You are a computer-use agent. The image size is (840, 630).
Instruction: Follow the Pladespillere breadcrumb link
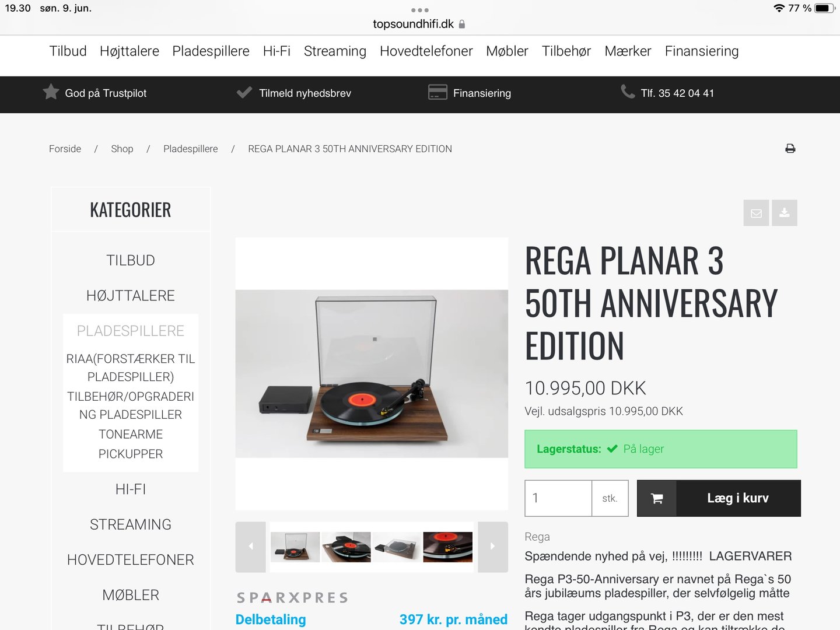tap(191, 149)
